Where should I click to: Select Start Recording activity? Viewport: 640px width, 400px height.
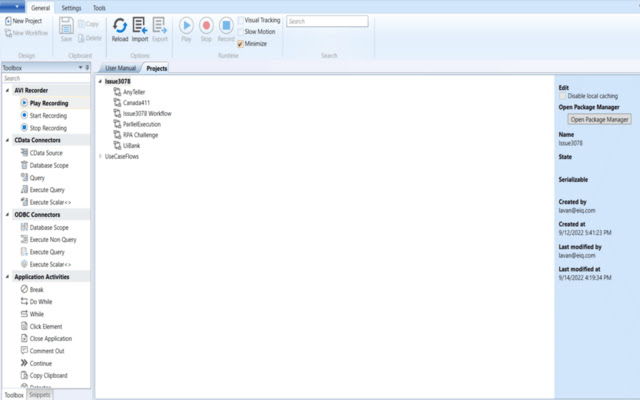pos(48,116)
